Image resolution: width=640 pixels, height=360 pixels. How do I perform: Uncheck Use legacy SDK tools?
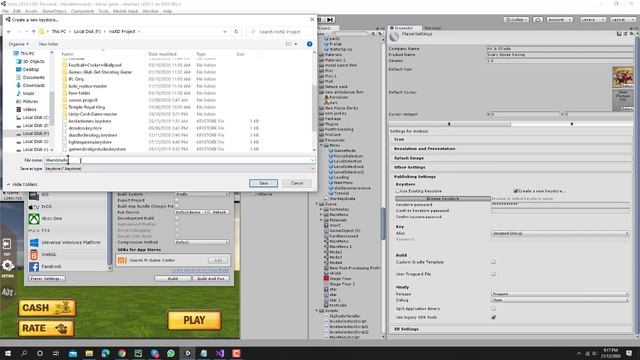(x=493, y=317)
